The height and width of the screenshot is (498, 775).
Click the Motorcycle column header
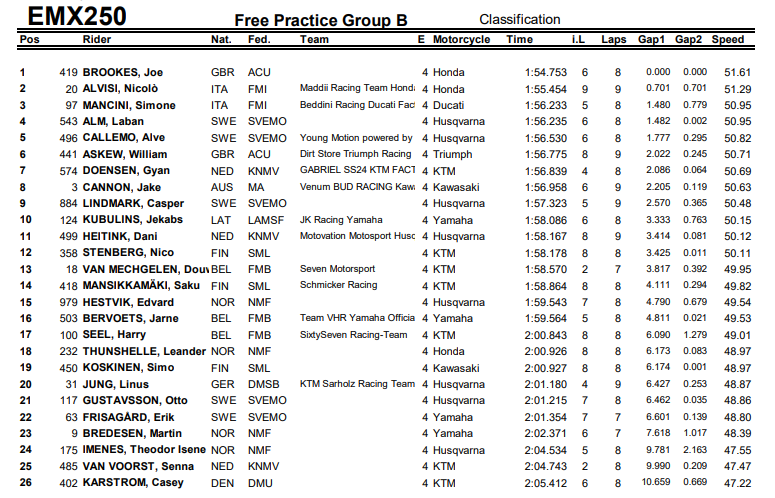click(x=462, y=40)
